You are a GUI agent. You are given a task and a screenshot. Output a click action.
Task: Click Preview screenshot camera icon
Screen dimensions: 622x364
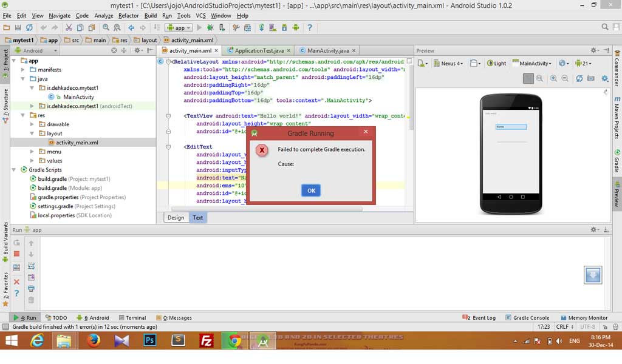[x=590, y=78]
